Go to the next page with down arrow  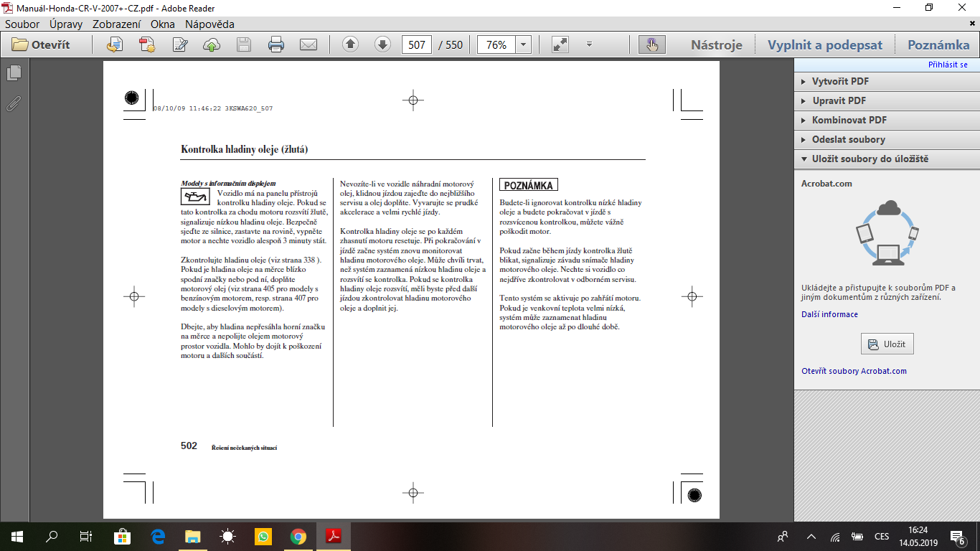(x=382, y=44)
